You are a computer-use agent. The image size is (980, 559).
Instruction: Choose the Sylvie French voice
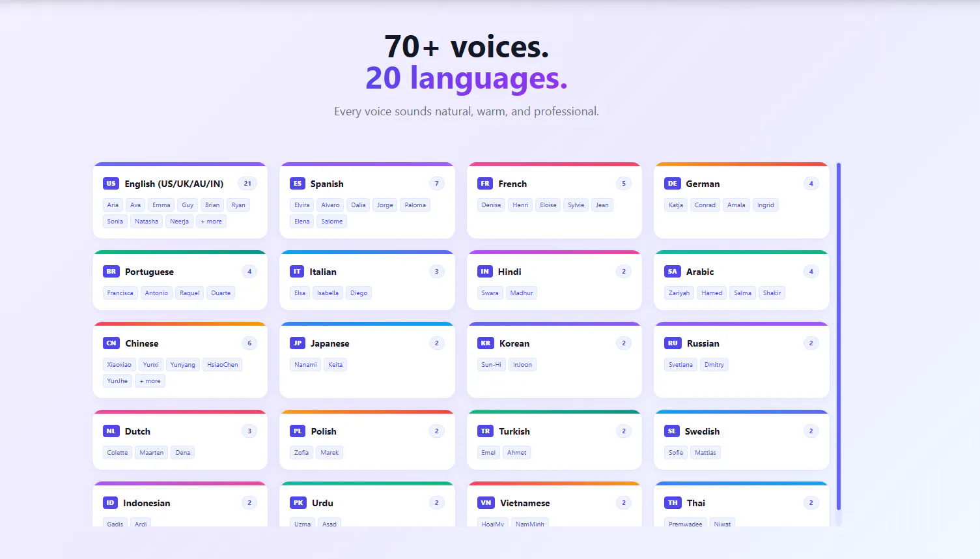pos(576,205)
